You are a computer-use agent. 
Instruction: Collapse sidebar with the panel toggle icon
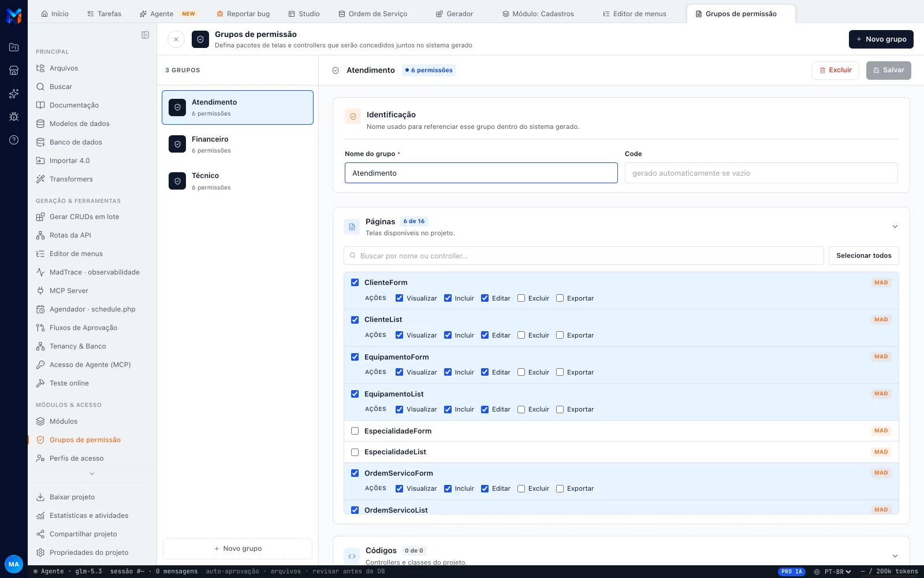[145, 35]
